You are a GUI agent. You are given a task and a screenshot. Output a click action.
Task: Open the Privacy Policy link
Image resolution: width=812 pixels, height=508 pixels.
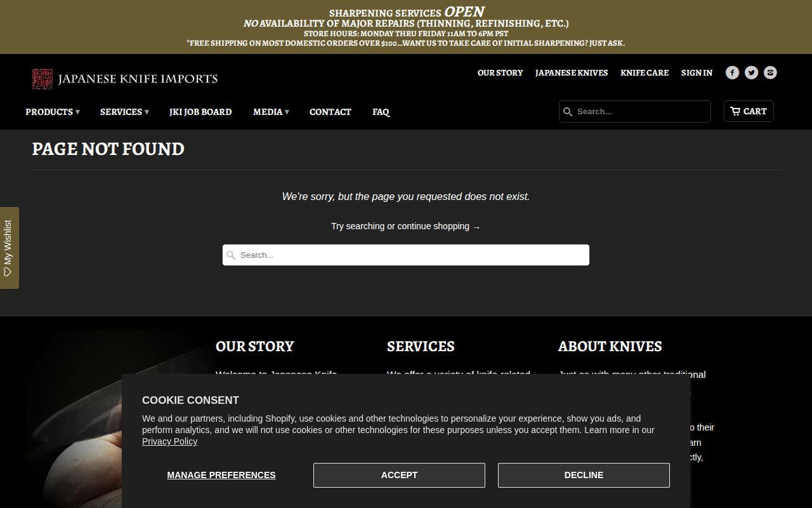point(169,441)
